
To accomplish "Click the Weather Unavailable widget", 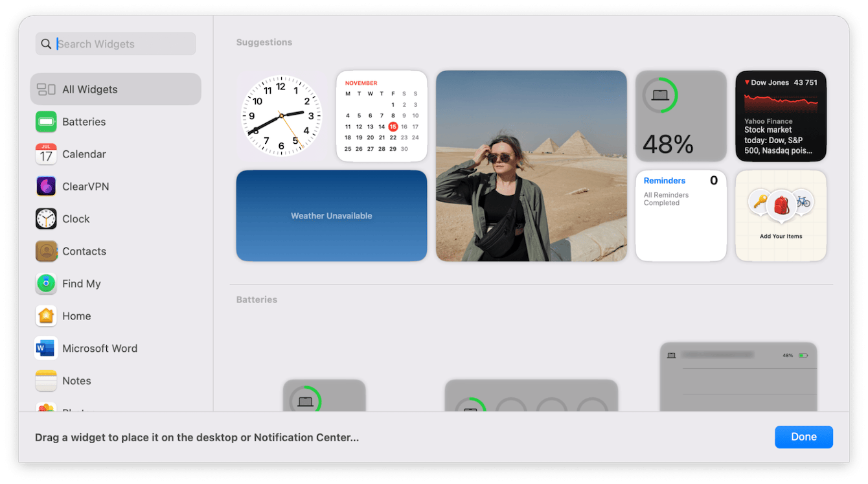I will pos(331,216).
